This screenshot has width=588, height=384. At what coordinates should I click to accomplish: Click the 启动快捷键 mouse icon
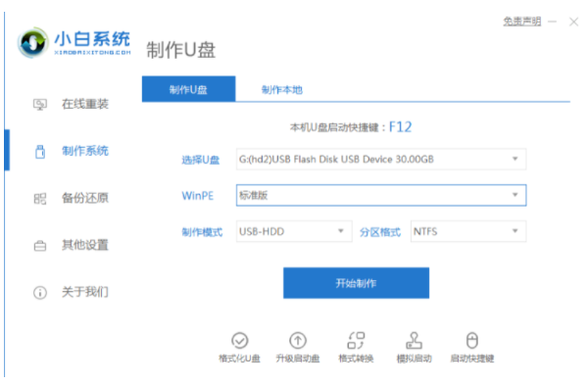point(472,341)
